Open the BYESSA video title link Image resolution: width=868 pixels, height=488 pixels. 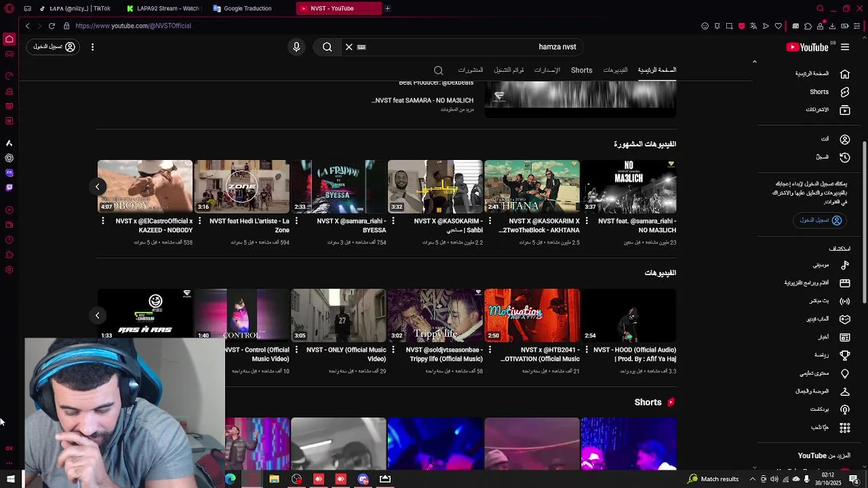[351, 226]
